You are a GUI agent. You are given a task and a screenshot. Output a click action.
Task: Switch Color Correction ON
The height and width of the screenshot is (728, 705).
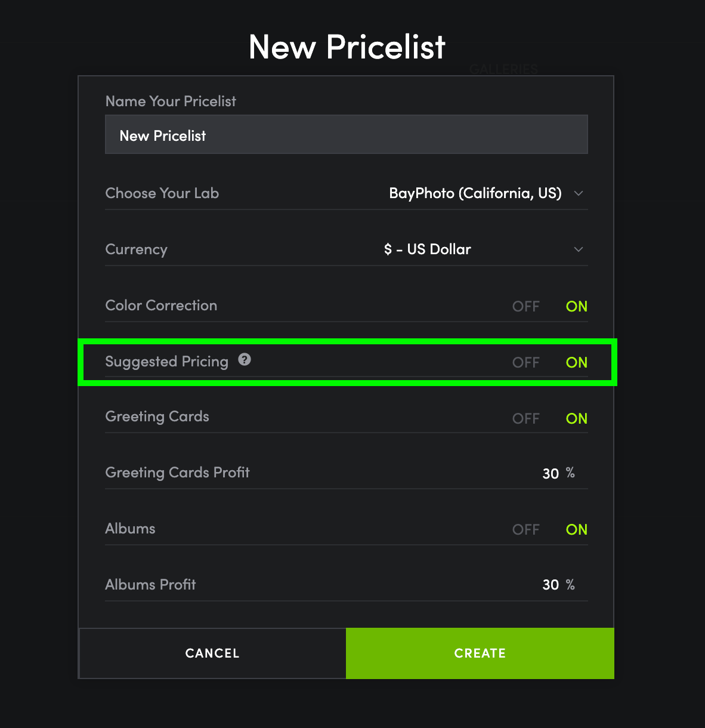pyautogui.click(x=576, y=306)
